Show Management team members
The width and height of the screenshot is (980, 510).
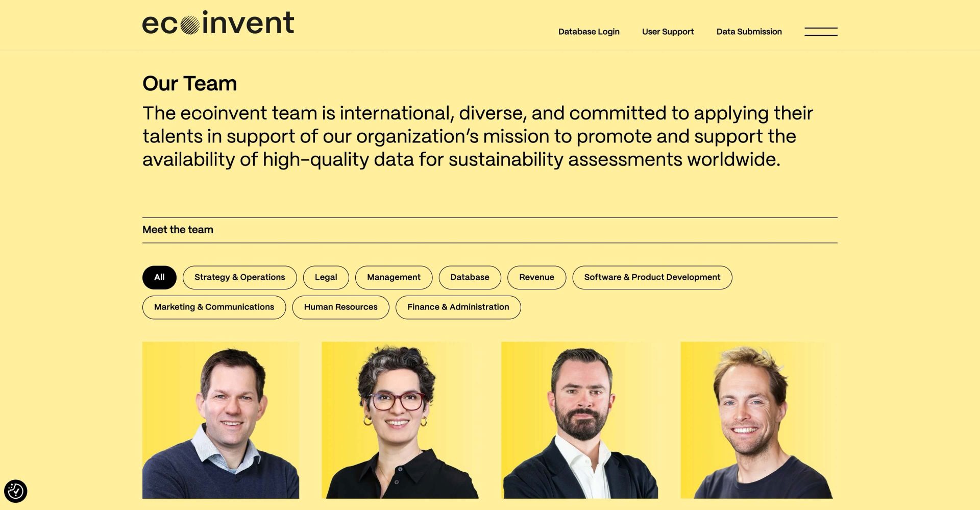coord(394,277)
